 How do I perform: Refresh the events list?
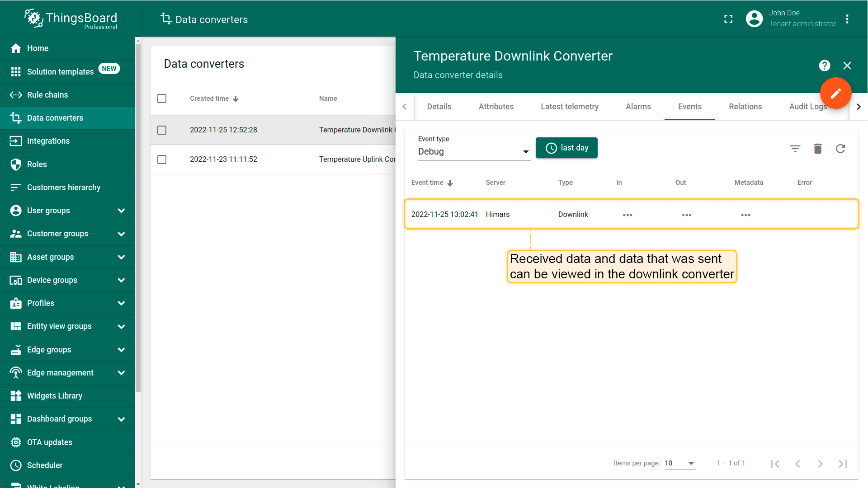click(840, 149)
